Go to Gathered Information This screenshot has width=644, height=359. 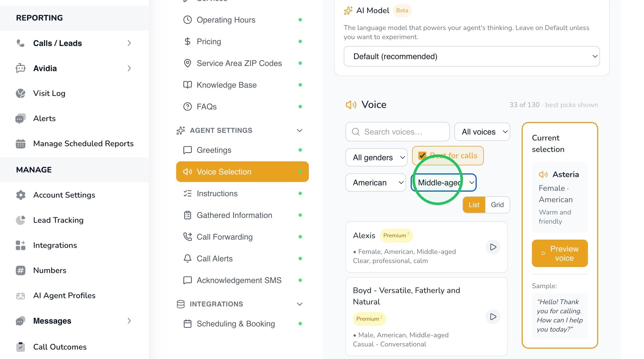coord(243,215)
